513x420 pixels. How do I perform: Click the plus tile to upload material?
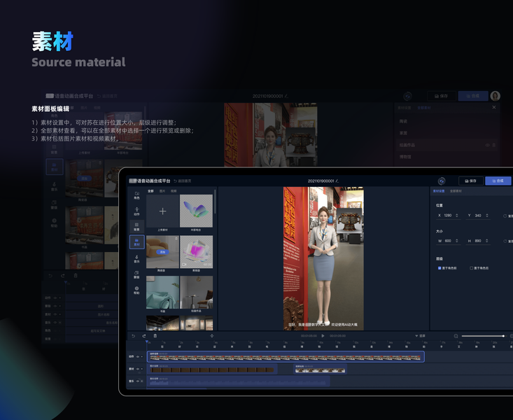(x=162, y=211)
